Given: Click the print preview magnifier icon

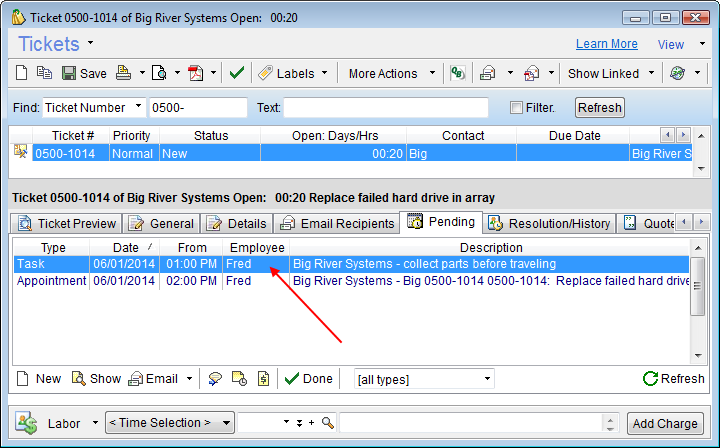Looking at the screenshot, I should click(159, 73).
